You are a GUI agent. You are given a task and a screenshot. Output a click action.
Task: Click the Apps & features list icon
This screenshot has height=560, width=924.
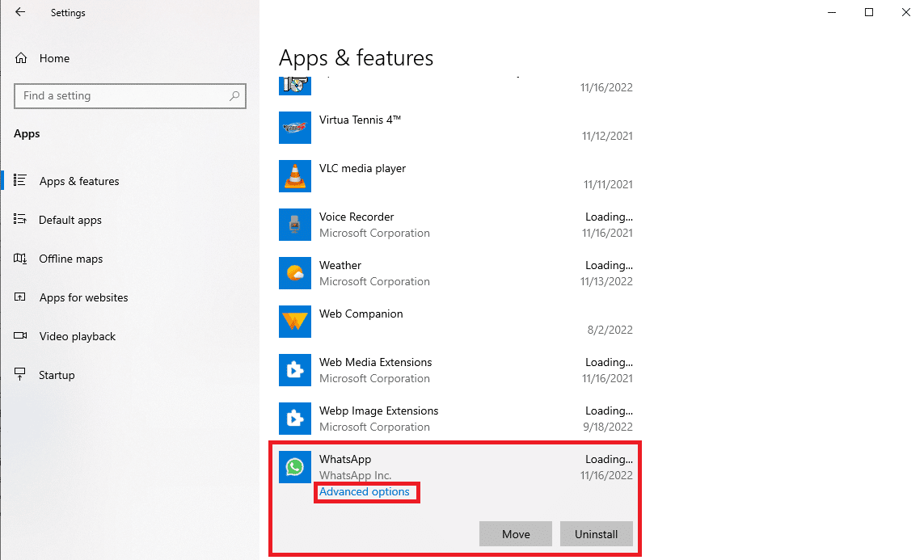(20, 180)
